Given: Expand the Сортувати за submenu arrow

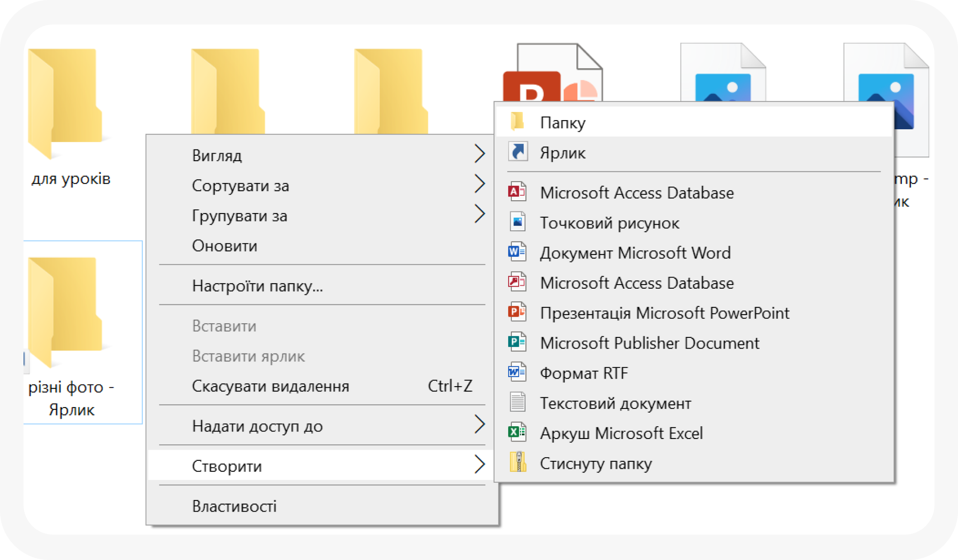Looking at the screenshot, I should 479,185.
